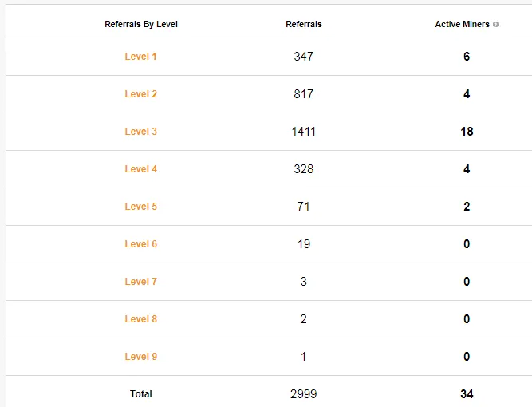Select the 2999 total referrals value
Viewport: 532px width, 407px height.
point(304,394)
